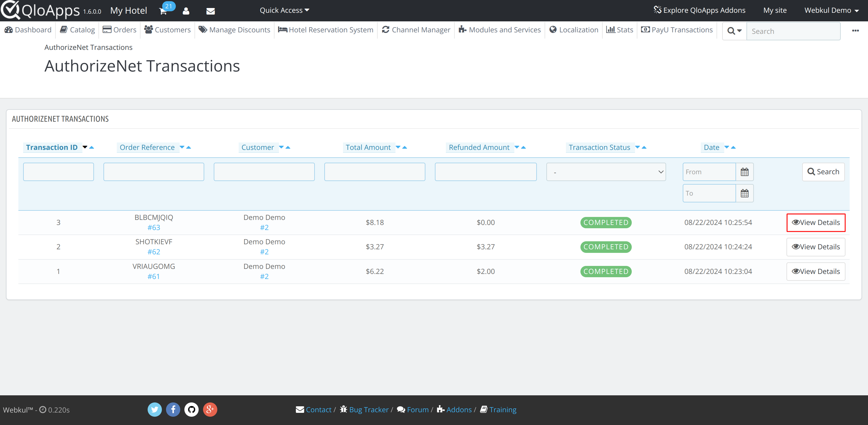Open the Forum footer link
This screenshot has height=425, width=868.
pyautogui.click(x=413, y=410)
